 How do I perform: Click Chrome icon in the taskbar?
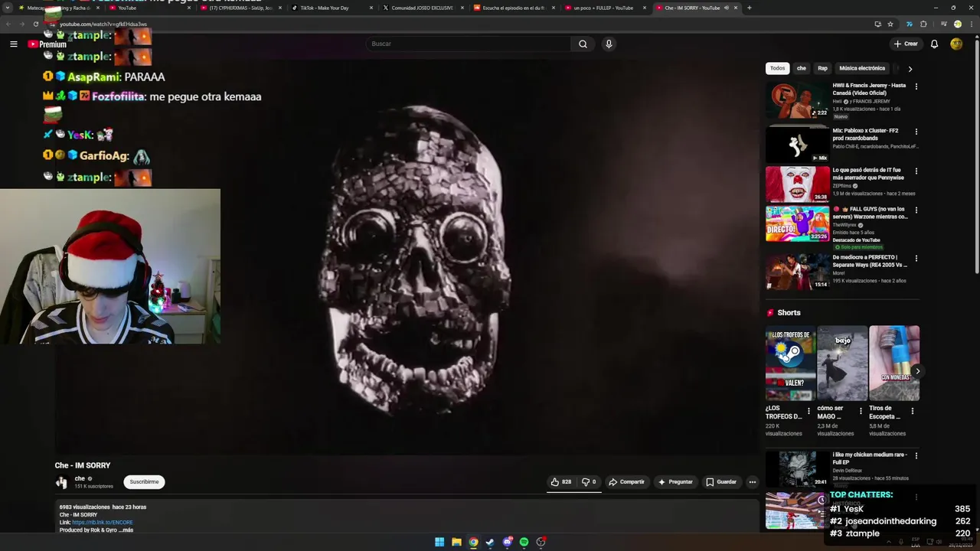pos(473,542)
